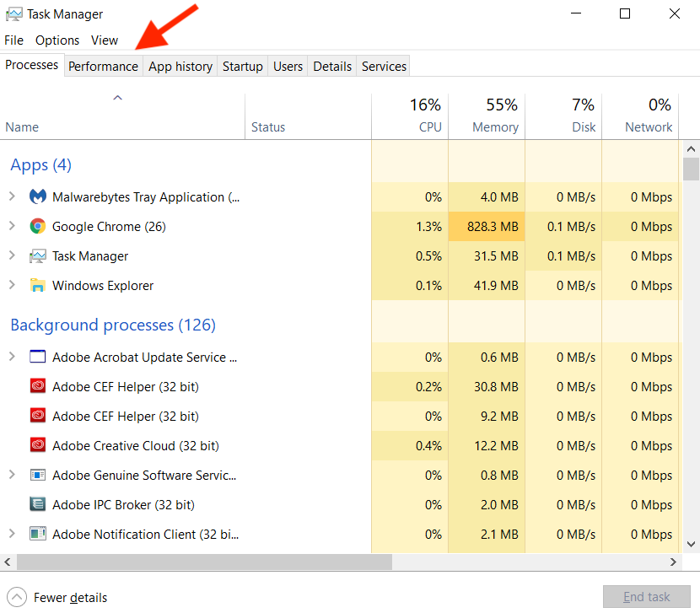
Task: Click the Task Manager title bar icon
Action: pyautogui.click(x=13, y=14)
